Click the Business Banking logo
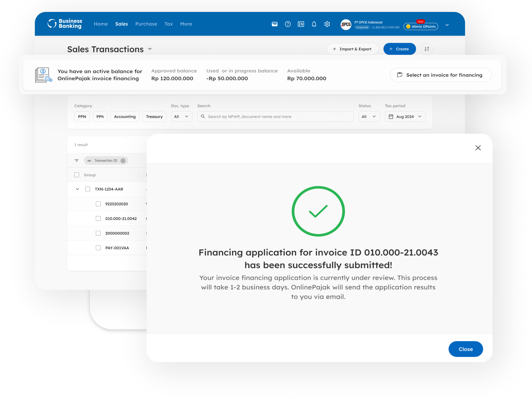Image resolution: width=532 pixels, height=399 pixels. [x=65, y=24]
